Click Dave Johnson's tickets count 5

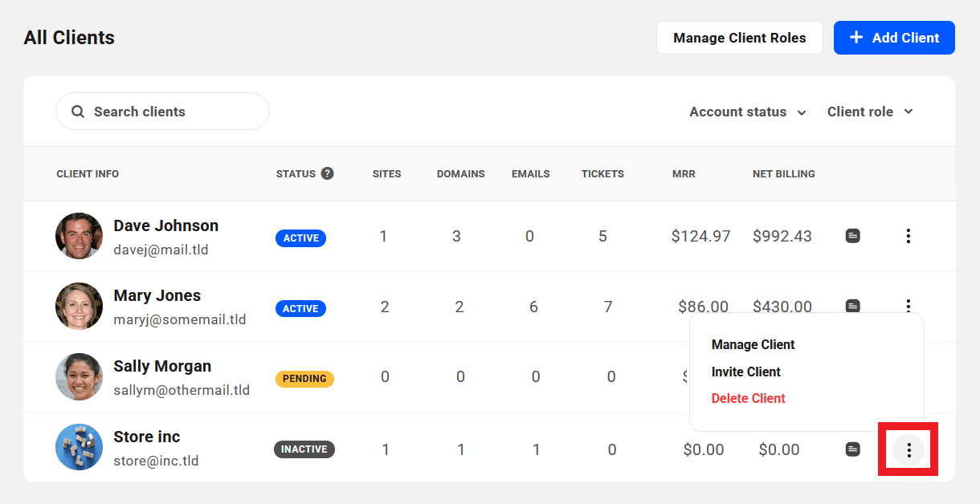click(x=602, y=236)
